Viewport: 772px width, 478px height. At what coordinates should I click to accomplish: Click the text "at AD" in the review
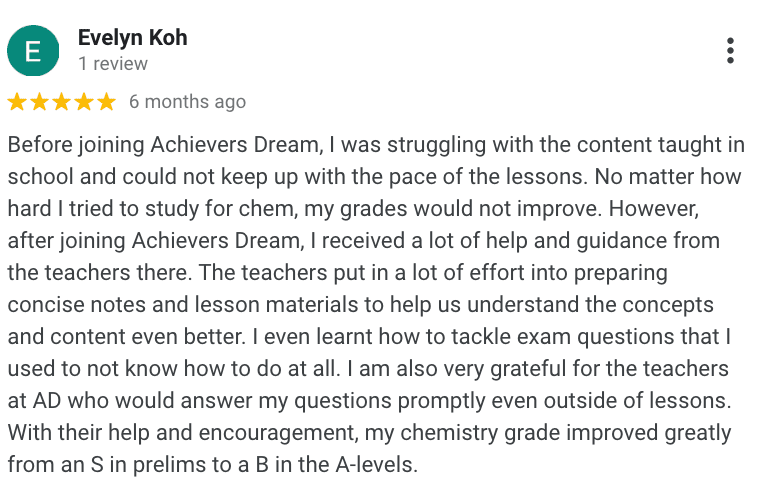[33, 400]
